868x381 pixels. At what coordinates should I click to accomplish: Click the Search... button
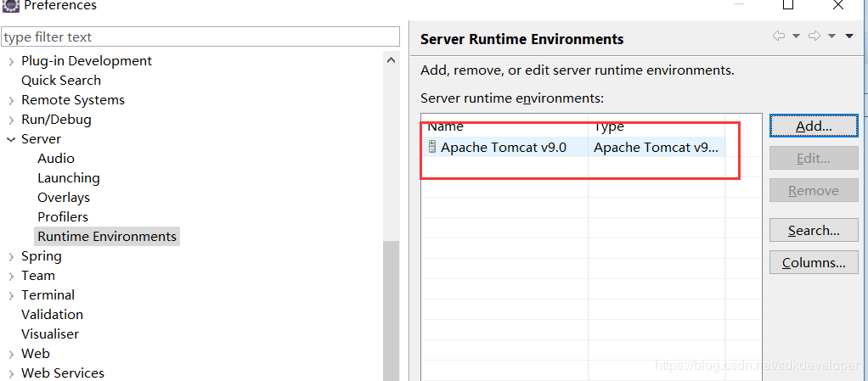tap(814, 230)
